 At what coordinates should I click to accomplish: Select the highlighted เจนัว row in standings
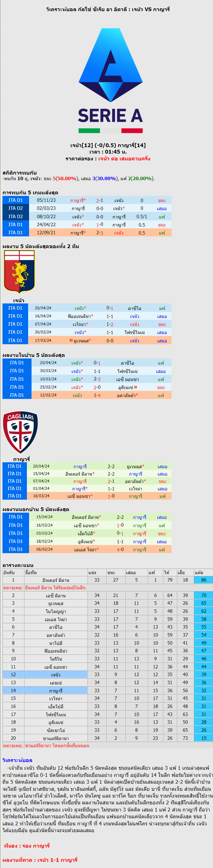pos(108,675)
